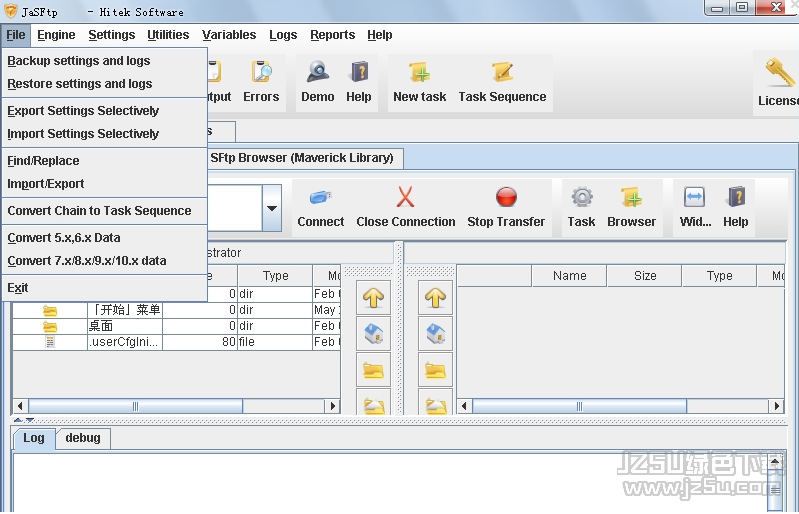Sort by Size column in right pane
Screen dimensions: 799x514
point(645,276)
